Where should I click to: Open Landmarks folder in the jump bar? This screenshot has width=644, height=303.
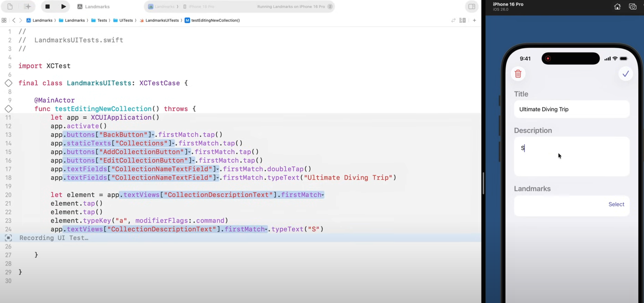pyautogui.click(x=72, y=20)
